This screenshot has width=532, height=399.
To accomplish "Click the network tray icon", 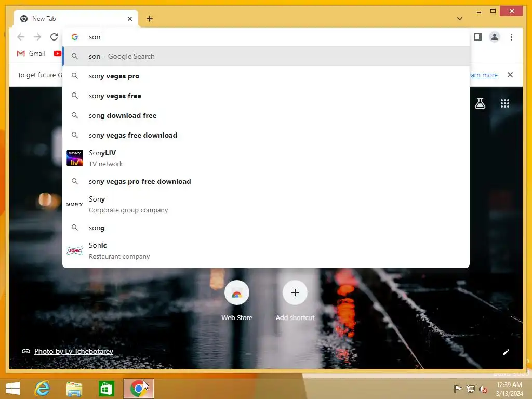I will coord(470,389).
